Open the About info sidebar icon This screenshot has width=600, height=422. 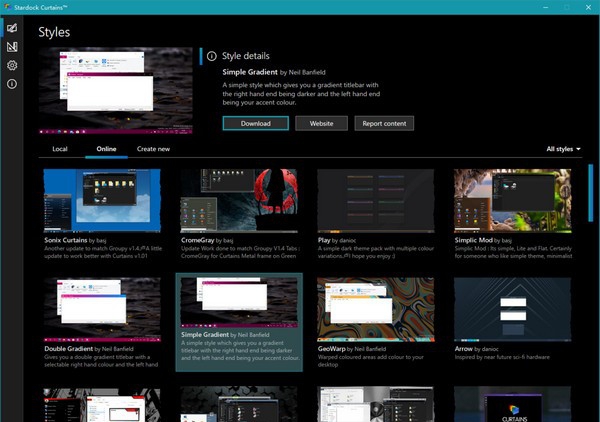12,84
